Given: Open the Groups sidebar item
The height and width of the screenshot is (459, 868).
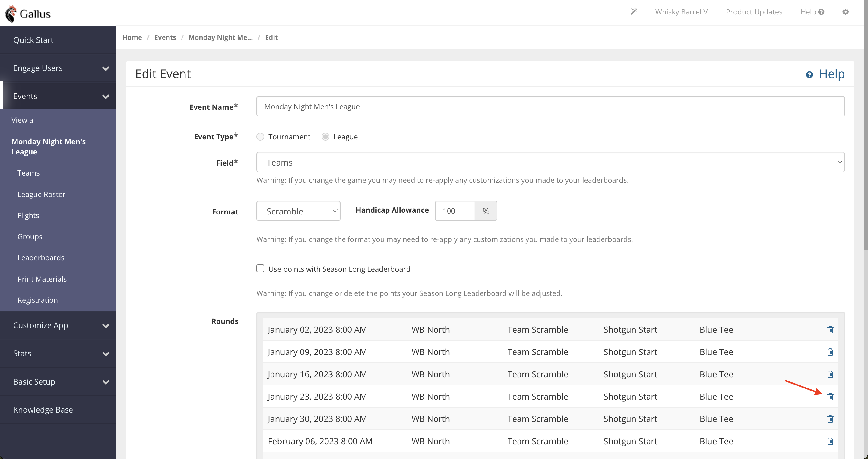Looking at the screenshot, I should tap(30, 236).
